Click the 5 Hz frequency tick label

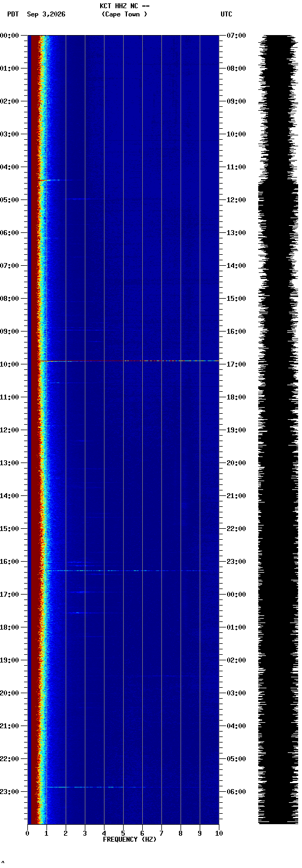123,833
